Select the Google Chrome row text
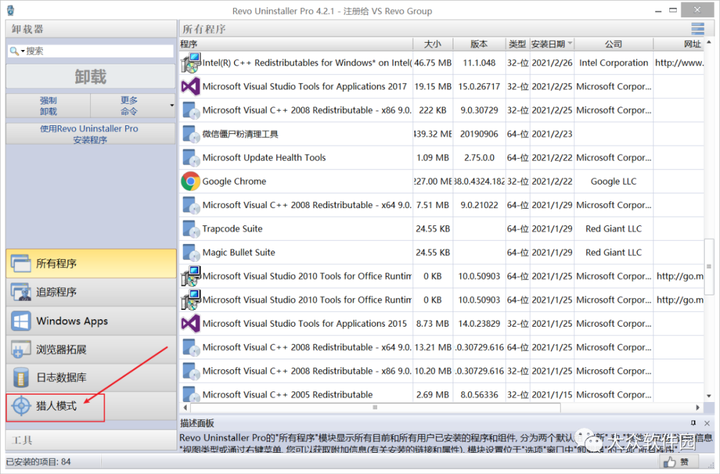720x474 pixels. pyautogui.click(x=234, y=181)
